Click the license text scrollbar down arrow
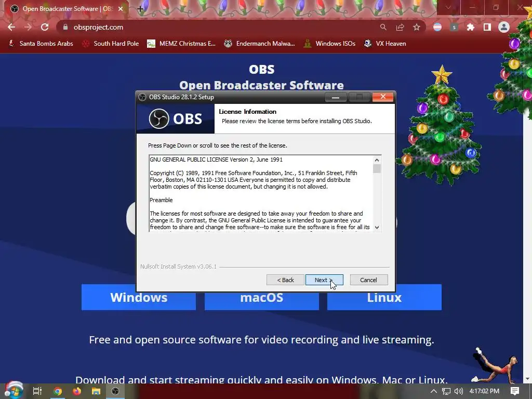Image resolution: width=532 pixels, height=399 pixels. tap(377, 228)
